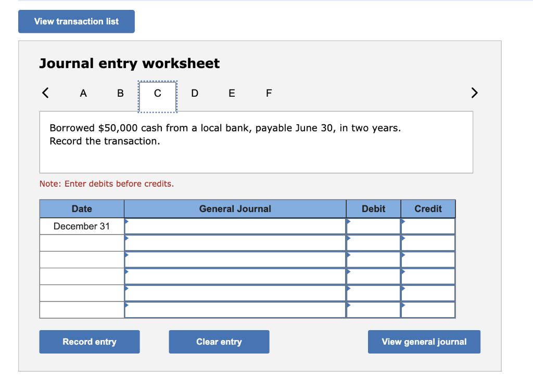Switch to transaction tab D
This screenshot has width=533, height=392.
click(194, 93)
